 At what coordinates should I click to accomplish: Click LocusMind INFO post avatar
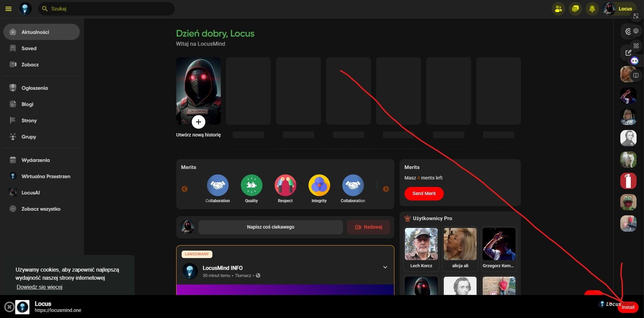point(190,271)
